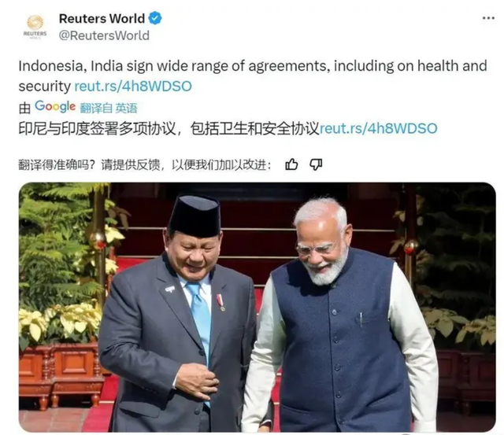Click the Chinese translated text 印尼与印度签署多项协议
Image resolution: width=504 pixels, height=435 pixels.
tap(98, 129)
